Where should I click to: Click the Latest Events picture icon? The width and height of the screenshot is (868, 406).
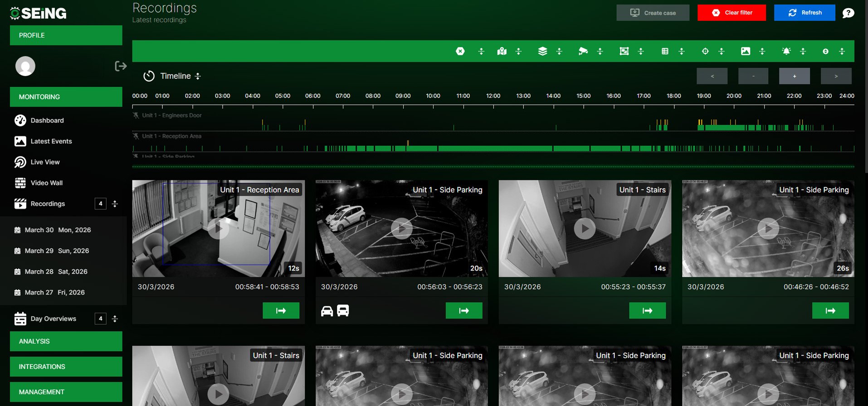(x=20, y=141)
